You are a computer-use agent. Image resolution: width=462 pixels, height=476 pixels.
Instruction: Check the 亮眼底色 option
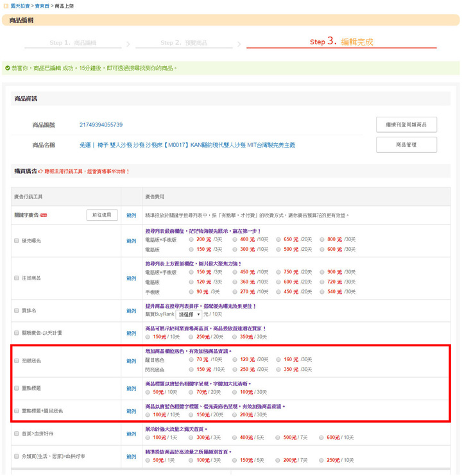click(x=17, y=361)
